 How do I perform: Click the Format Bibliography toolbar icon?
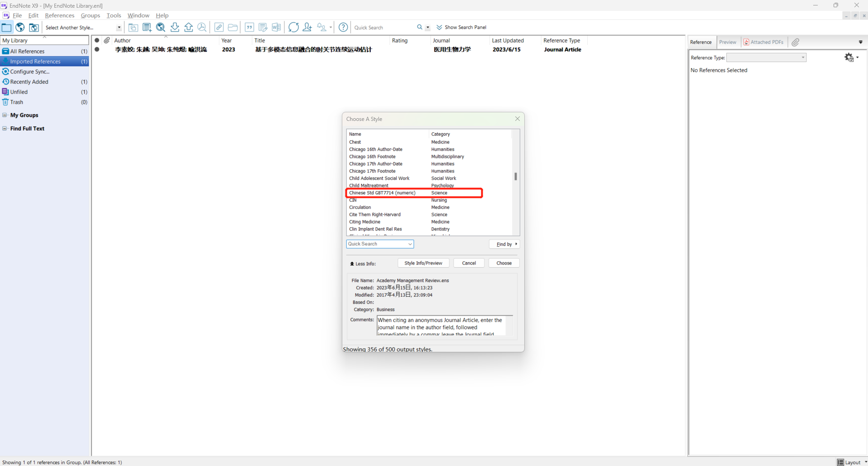pyautogui.click(x=263, y=27)
